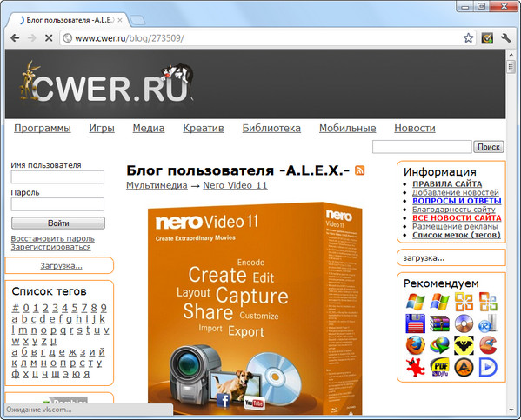The width and height of the screenshot is (521, 420).
Task: Open the Программы menu
Action: tap(43, 128)
